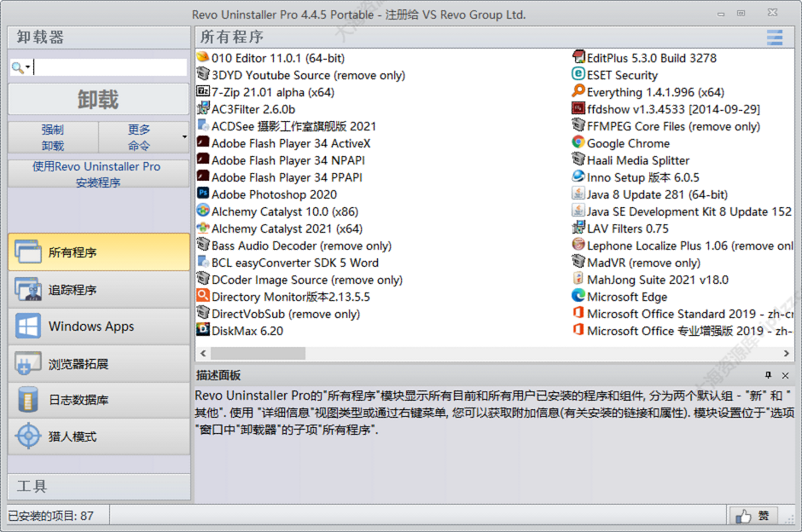Click the ACDSee 2021 program icon

[203, 125]
